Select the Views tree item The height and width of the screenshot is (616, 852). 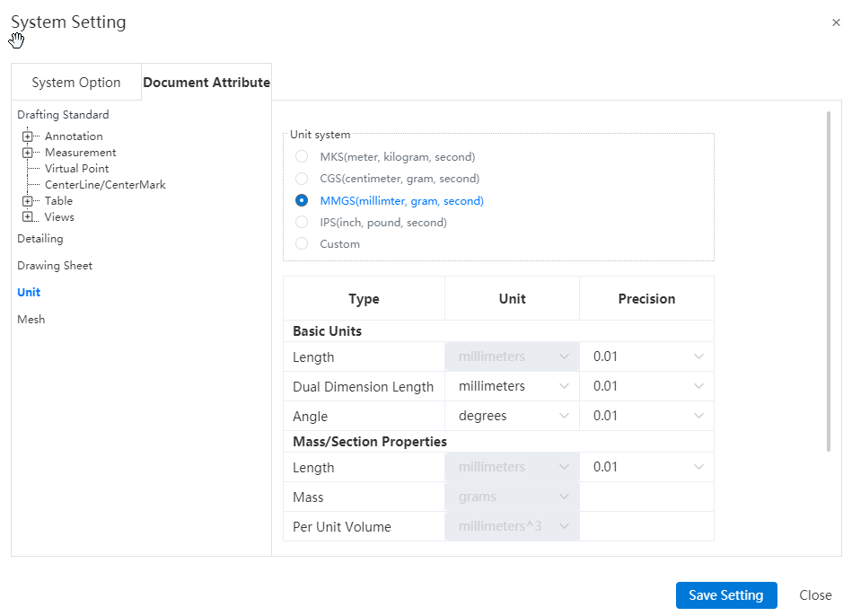coord(59,217)
